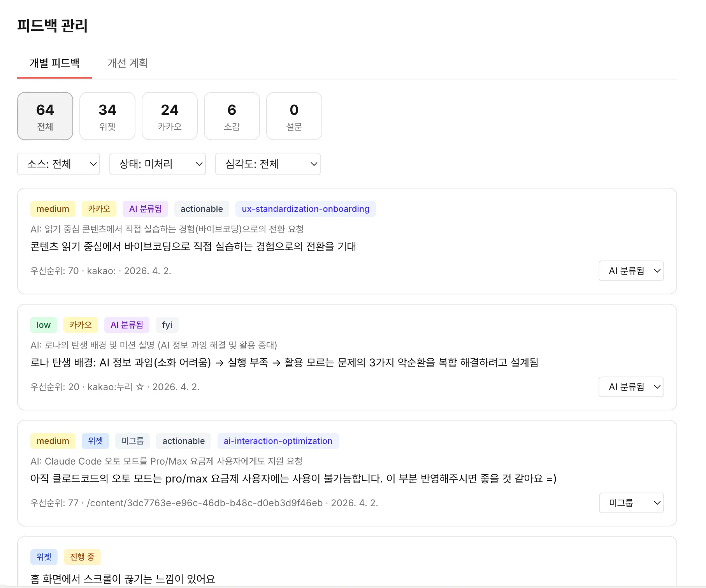Click the '우선순위: 70 · kakao:' meta line
Screen dimensions: 706x588
coord(101,271)
